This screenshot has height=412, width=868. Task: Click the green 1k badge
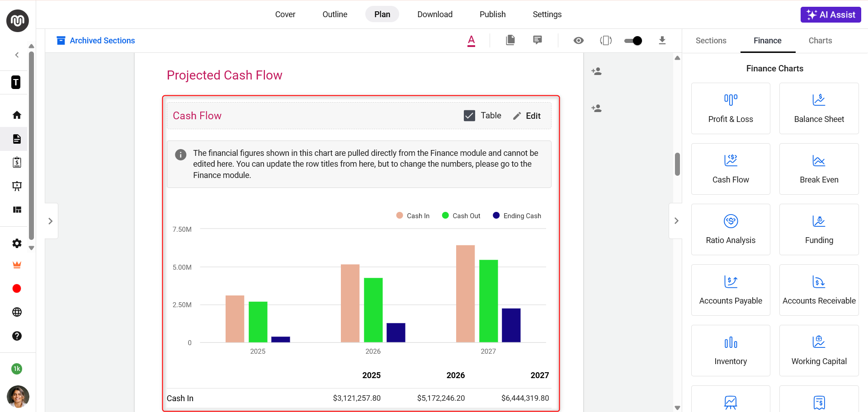(17, 369)
